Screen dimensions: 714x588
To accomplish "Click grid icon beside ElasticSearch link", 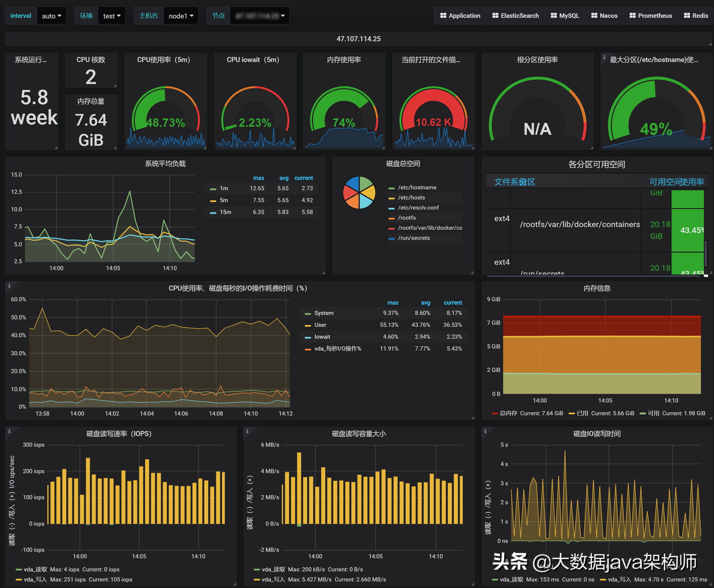I will pos(495,15).
